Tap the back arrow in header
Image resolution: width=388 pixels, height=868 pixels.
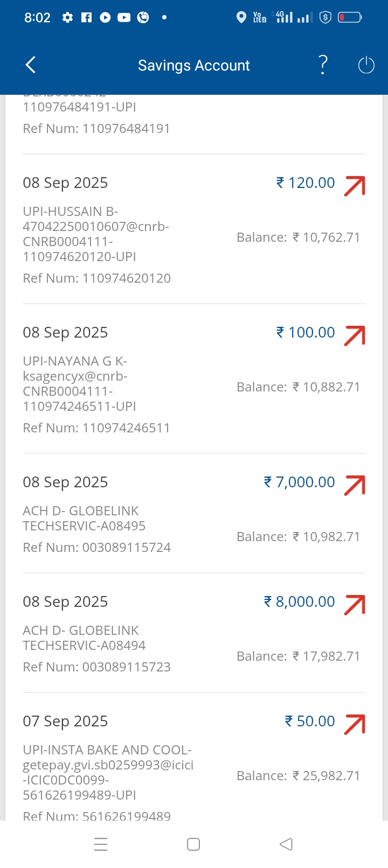tap(31, 65)
